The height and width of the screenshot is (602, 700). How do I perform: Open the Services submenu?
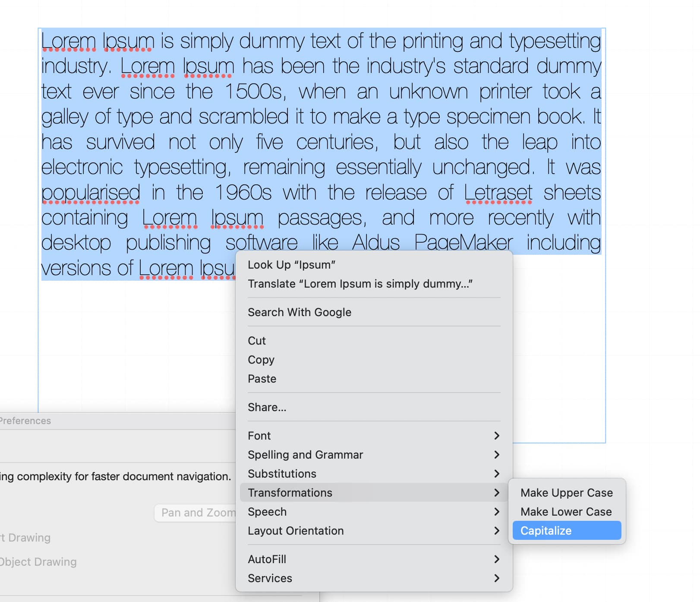click(374, 578)
